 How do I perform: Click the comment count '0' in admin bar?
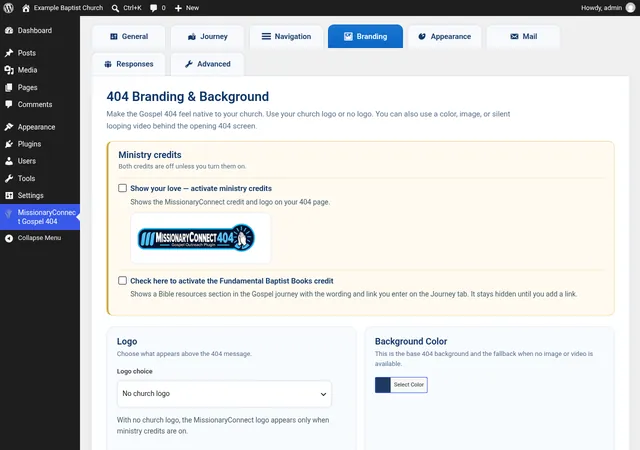[x=163, y=8]
